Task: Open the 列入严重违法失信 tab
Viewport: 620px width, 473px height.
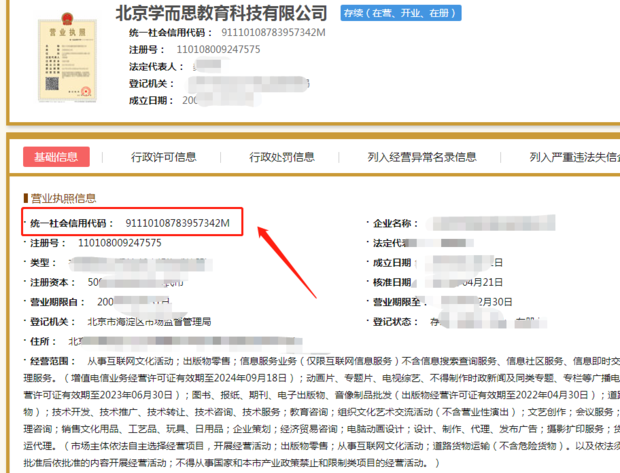Action: 575,157
